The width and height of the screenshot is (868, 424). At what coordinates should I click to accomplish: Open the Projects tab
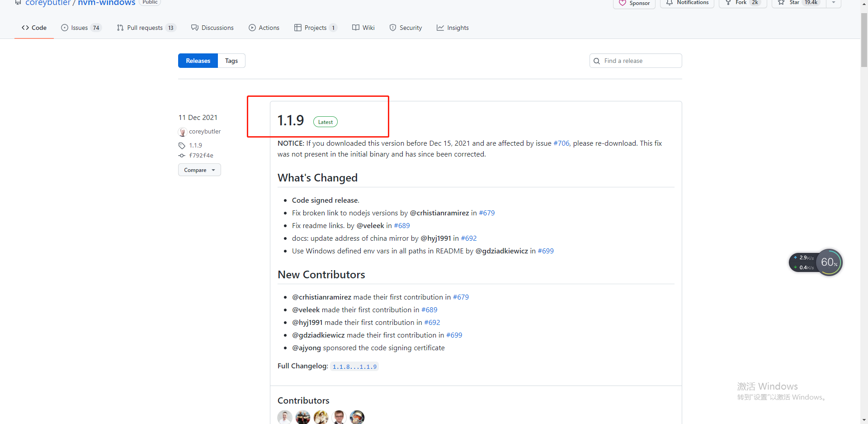(316, 28)
